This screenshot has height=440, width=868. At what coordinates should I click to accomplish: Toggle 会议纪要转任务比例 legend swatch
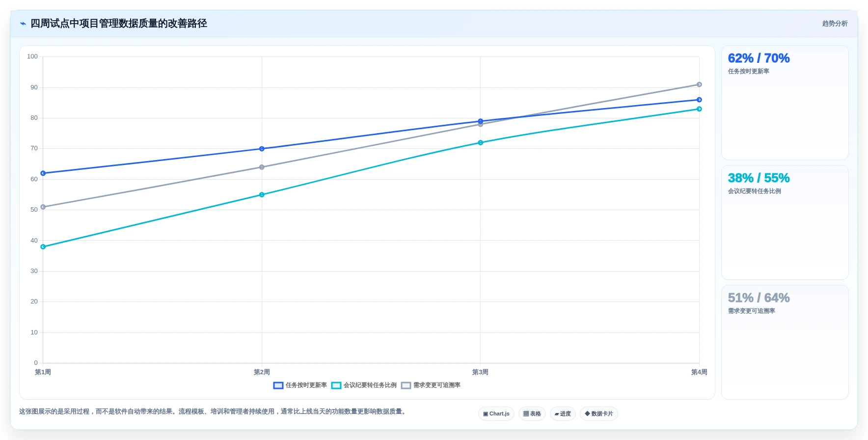click(x=336, y=385)
